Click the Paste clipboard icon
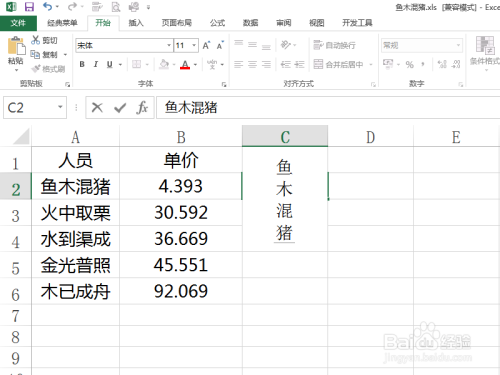The image size is (500, 375). point(16,46)
